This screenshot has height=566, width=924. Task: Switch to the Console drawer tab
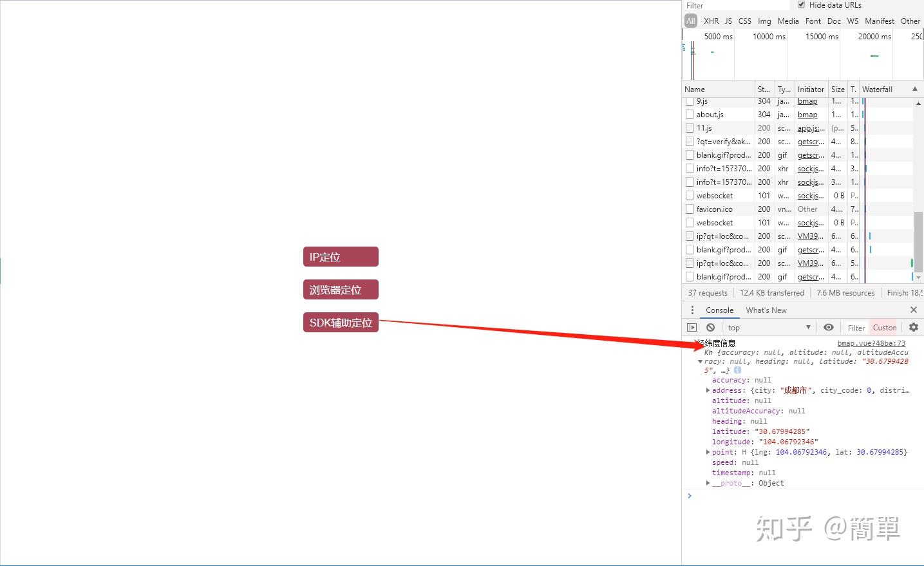(x=719, y=310)
